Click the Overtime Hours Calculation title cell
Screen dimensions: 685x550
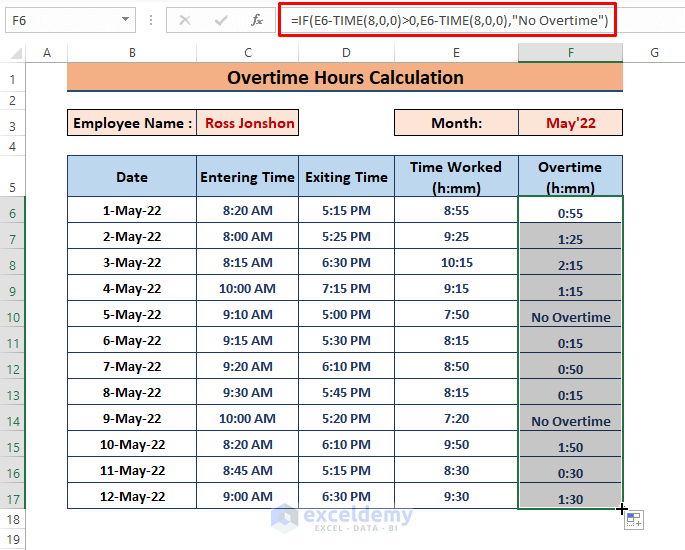point(345,77)
